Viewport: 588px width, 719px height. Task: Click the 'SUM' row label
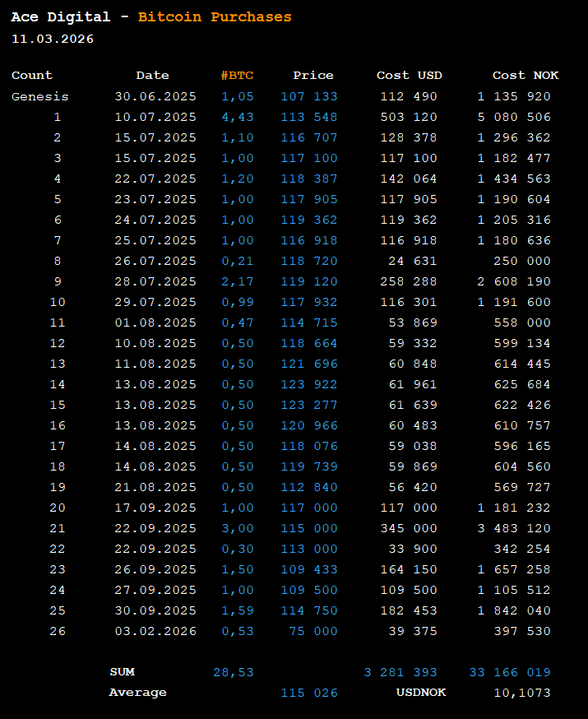point(122,672)
